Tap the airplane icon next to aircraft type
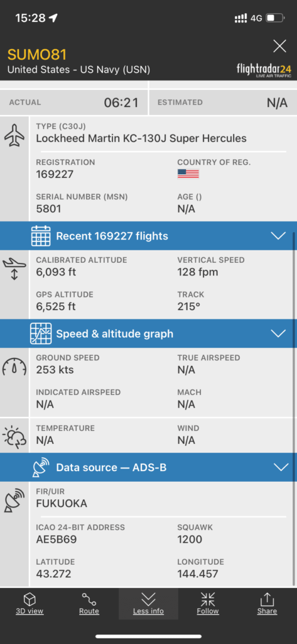Screen dimensions: 297x644 (x=14, y=136)
